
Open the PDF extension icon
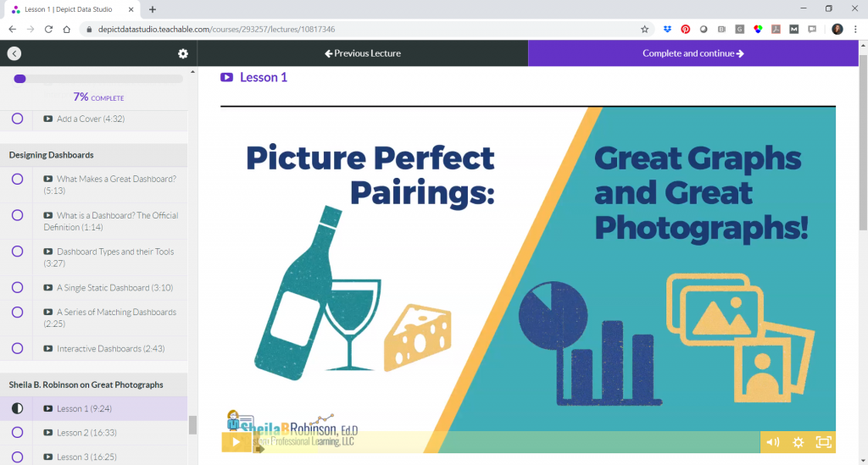click(776, 30)
